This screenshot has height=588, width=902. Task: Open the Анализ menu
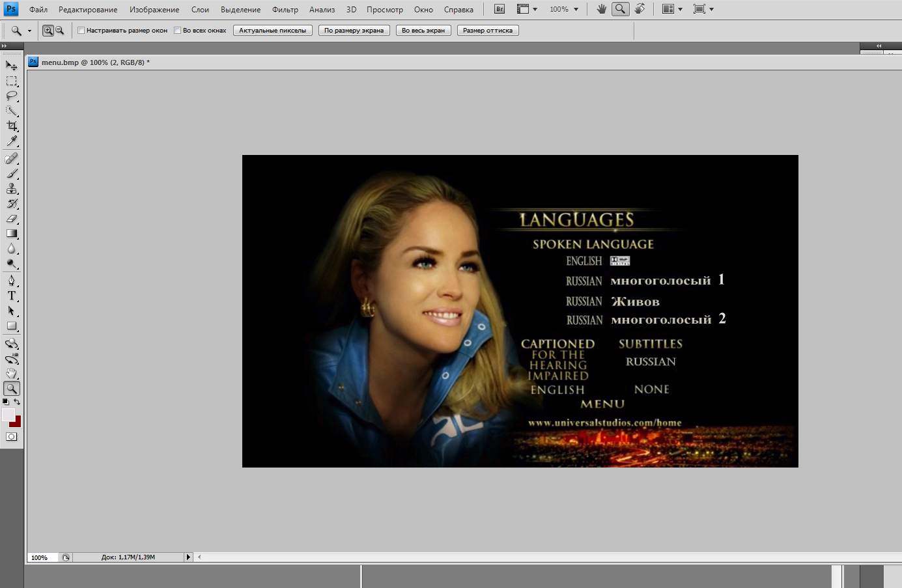322,10
